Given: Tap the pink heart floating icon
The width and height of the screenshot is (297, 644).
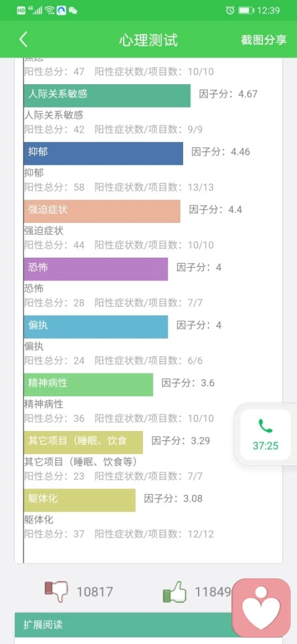Looking at the screenshot, I should (261, 608).
